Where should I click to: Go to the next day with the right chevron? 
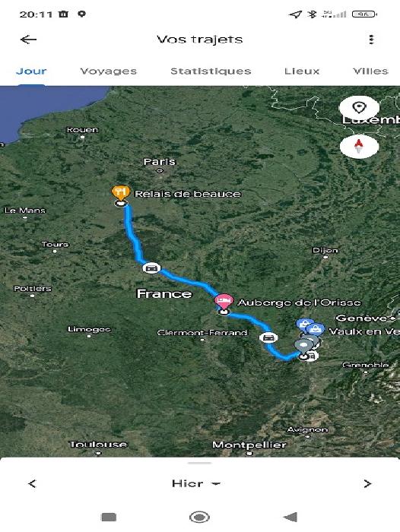coord(367,483)
